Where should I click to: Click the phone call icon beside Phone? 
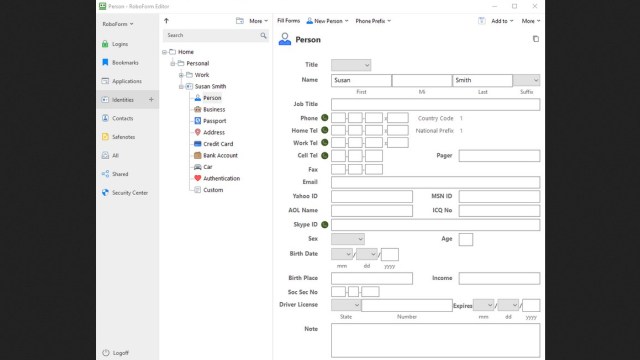(x=324, y=118)
